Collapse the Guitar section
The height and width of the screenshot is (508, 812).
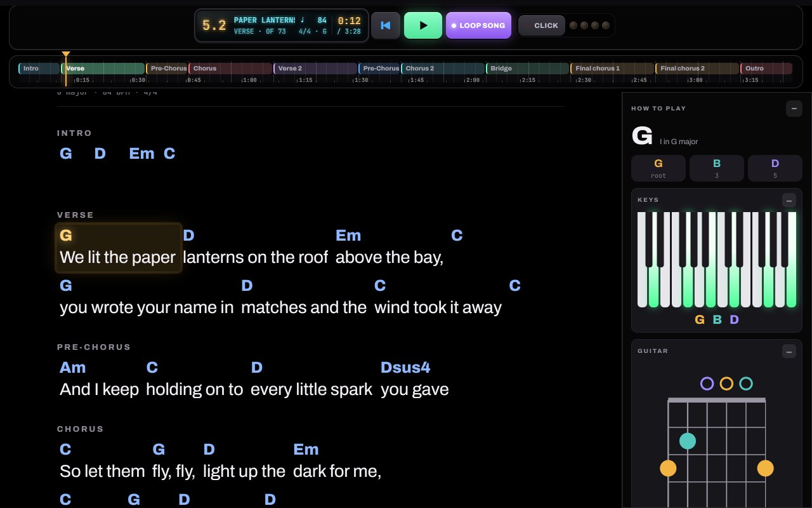pyautogui.click(x=789, y=351)
